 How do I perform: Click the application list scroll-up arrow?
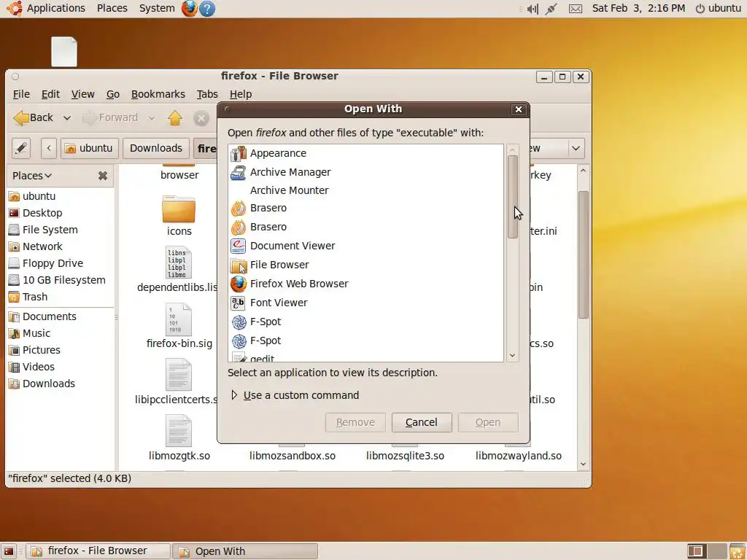click(x=513, y=150)
